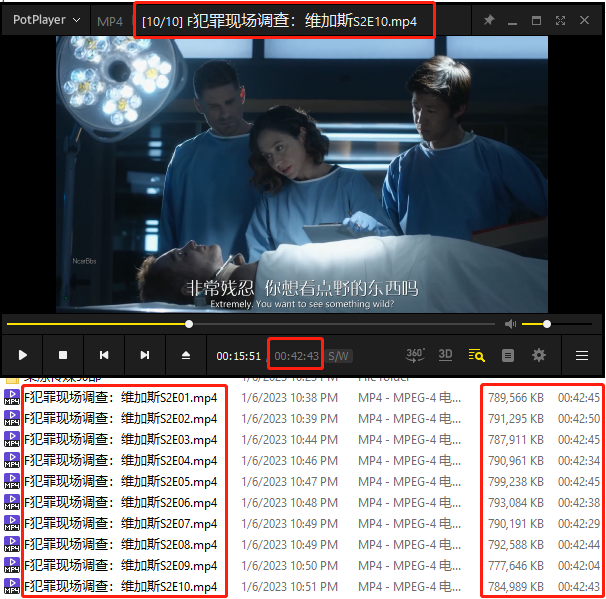
Task: Click the total duration 00:42:43 display
Action: pyautogui.click(x=296, y=356)
